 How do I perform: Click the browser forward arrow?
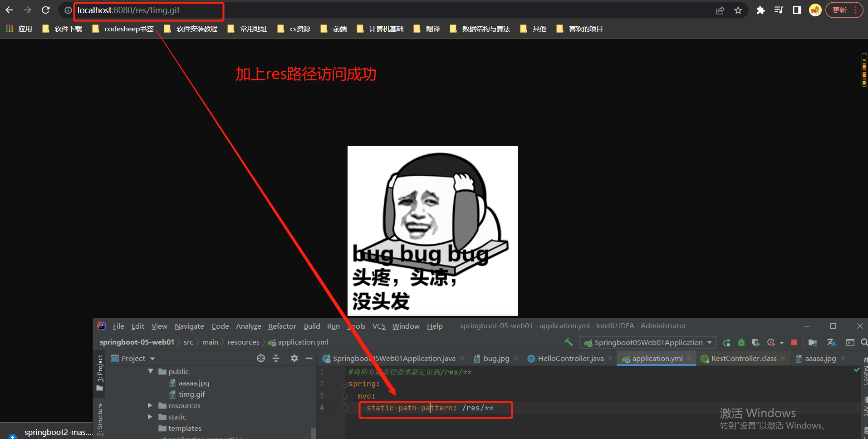(27, 10)
